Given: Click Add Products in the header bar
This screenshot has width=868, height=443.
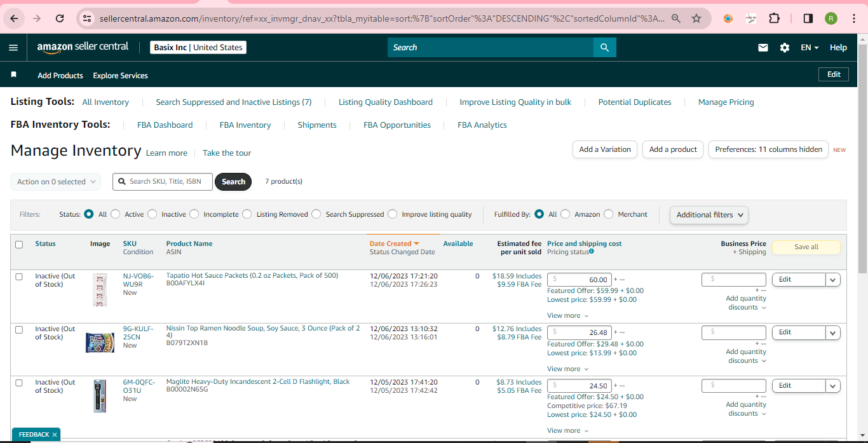Looking at the screenshot, I should tap(60, 76).
